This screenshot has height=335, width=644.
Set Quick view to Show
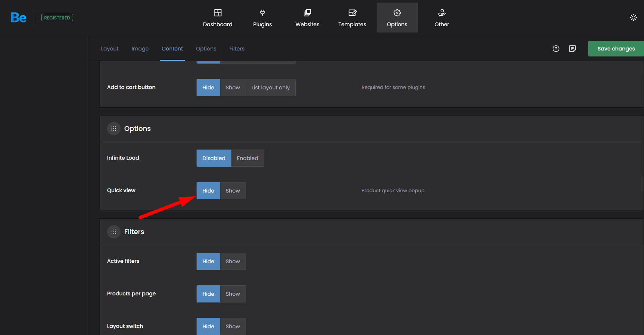point(233,191)
